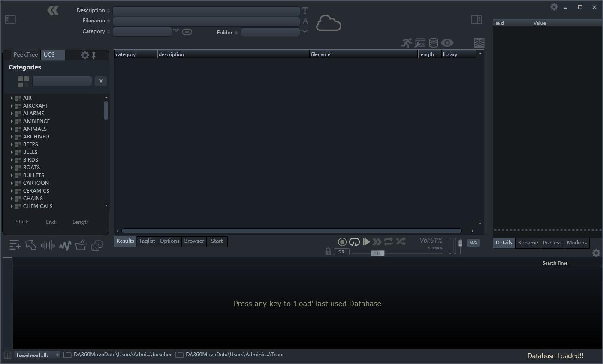The width and height of the screenshot is (603, 364).
Task: Enable shuffle playback mode
Action: pos(401,241)
